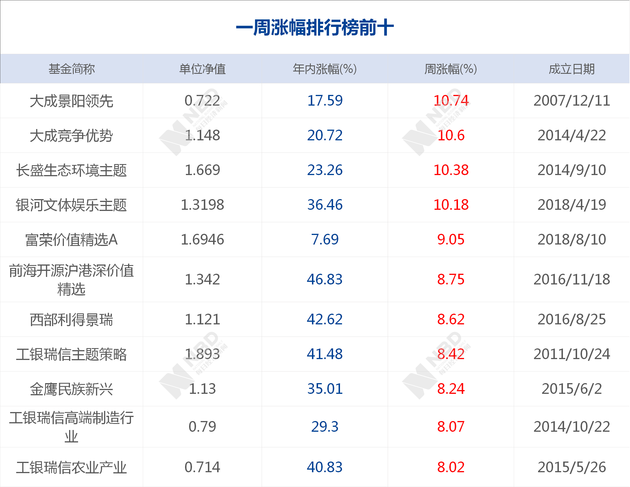Select date 2016/11/18
The height and width of the screenshot is (487, 630).
coord(572,279)
